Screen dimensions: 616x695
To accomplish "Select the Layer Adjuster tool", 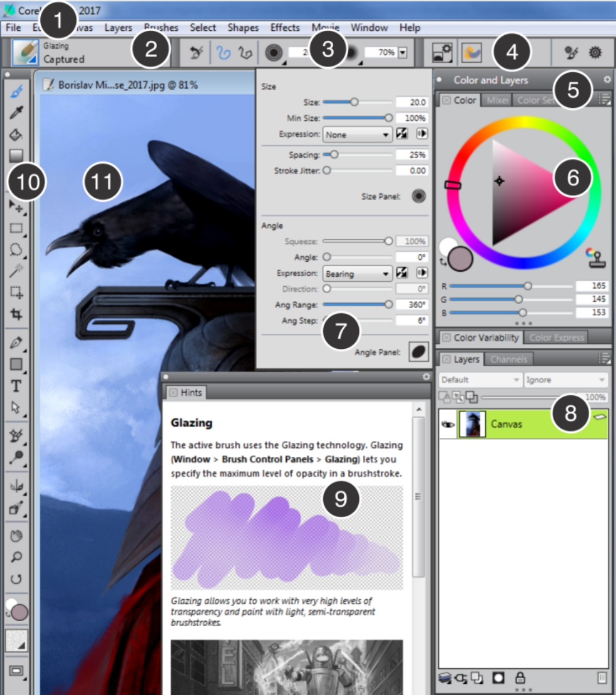I will [x=16, y=207].
